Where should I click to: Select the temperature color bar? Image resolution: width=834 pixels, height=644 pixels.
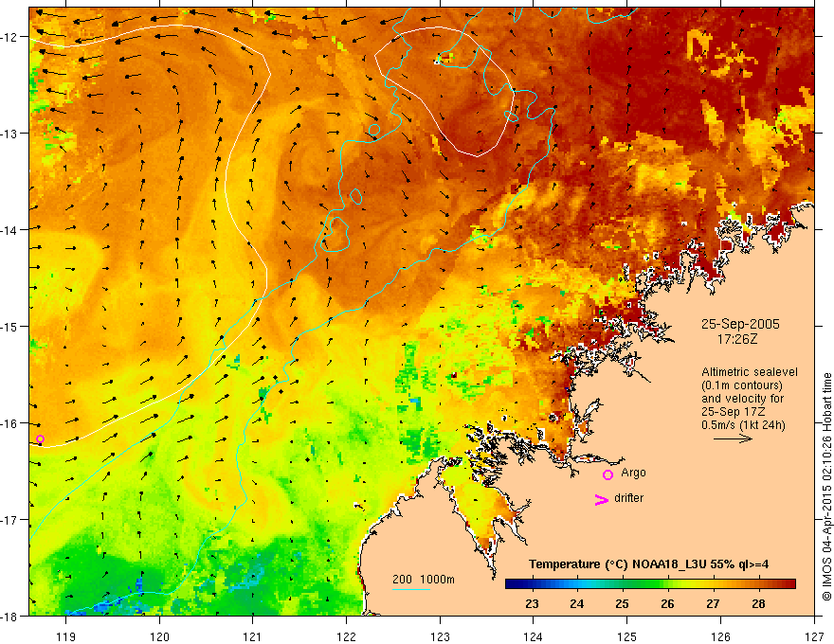[650, 584]
